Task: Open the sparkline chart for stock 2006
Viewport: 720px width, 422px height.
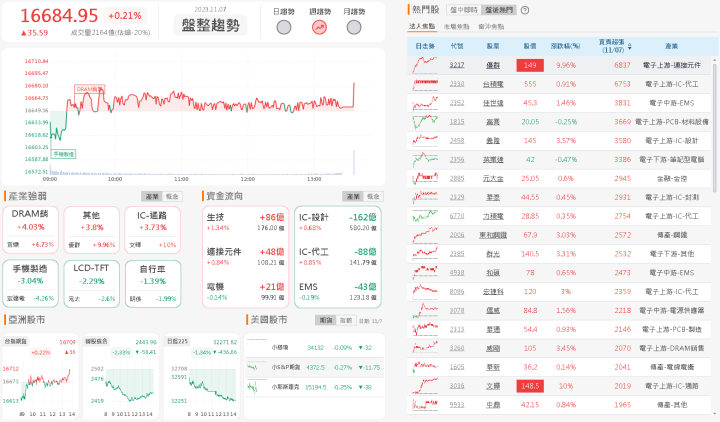Action: 425,235
